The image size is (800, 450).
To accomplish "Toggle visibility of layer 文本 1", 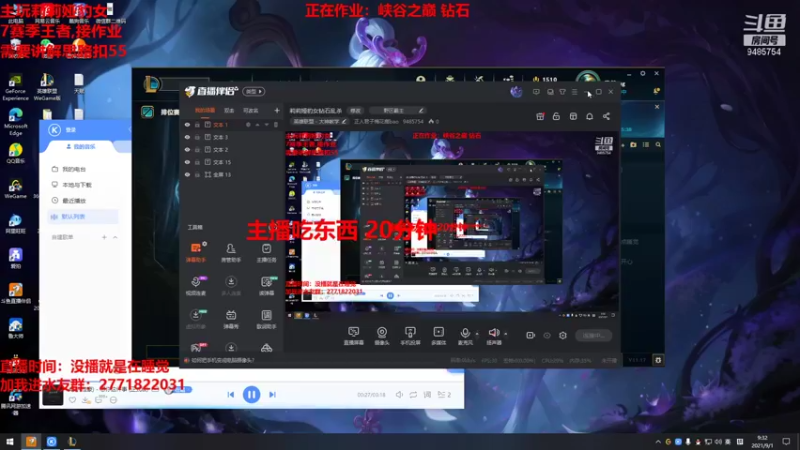I will (x=187, y=125).
